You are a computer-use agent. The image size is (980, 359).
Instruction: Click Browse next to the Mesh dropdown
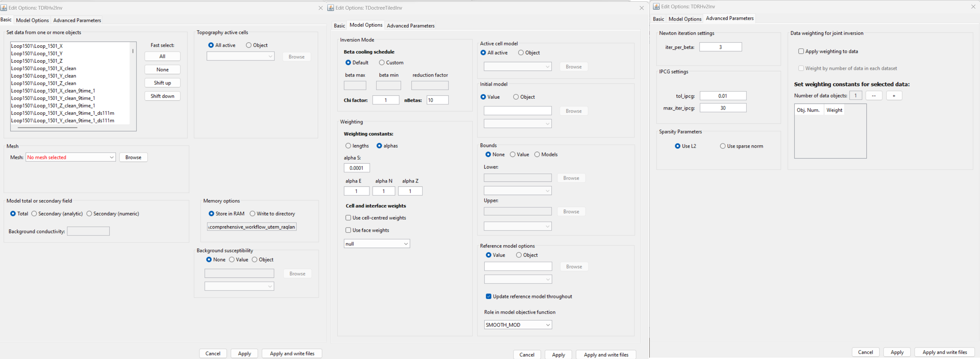(134, 157)
